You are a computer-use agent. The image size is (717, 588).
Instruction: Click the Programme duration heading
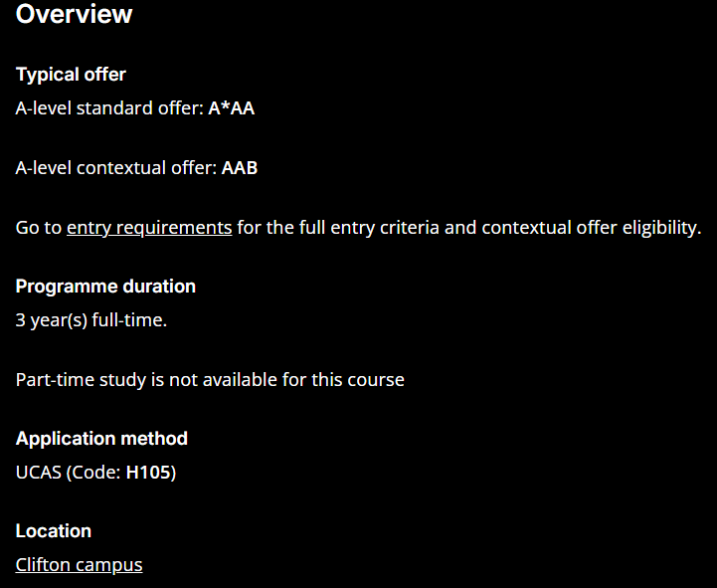click(x=105, y=287)
